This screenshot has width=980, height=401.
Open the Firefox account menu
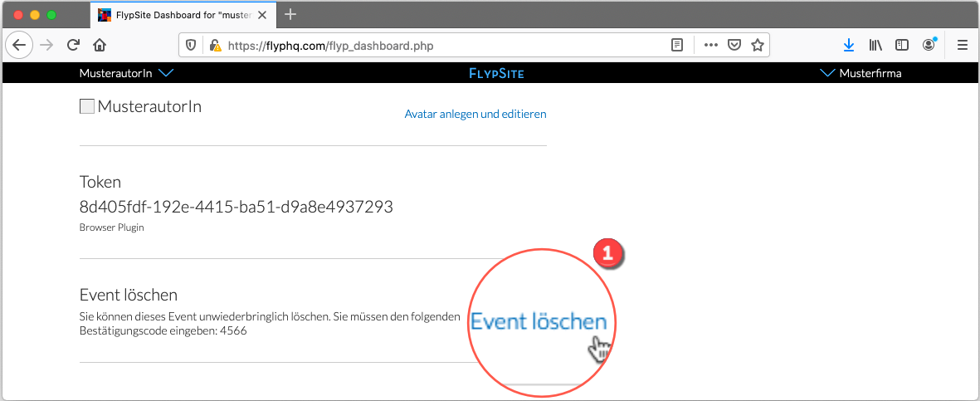click(929, 46)
